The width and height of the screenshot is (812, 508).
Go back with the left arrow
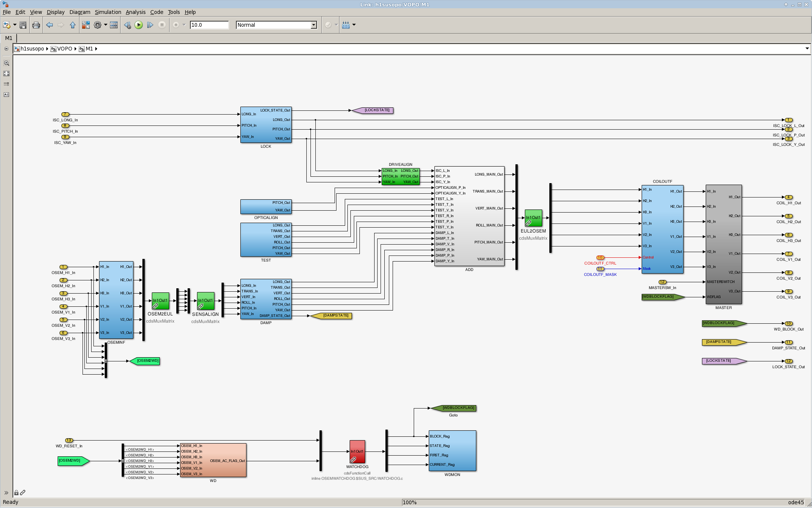tap(49, 25)
